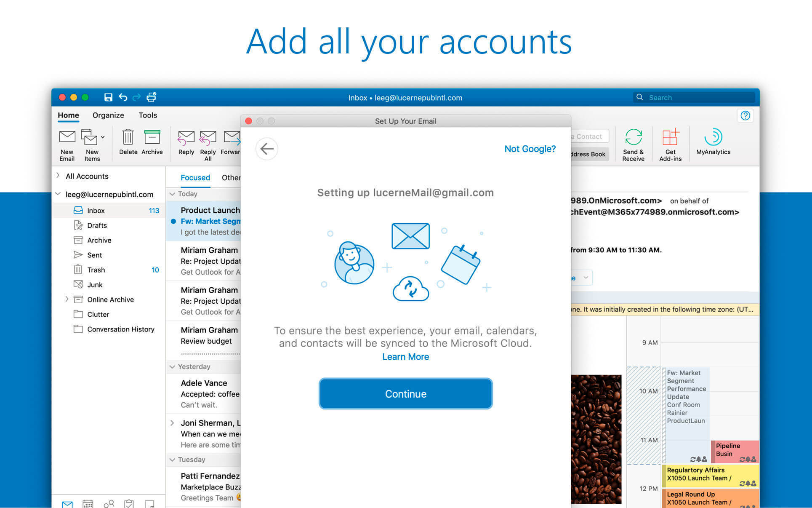The width and height of the screenshot is (812, 508).
Task: Click the Reply All icon
Action: click(x=208, y=138)
